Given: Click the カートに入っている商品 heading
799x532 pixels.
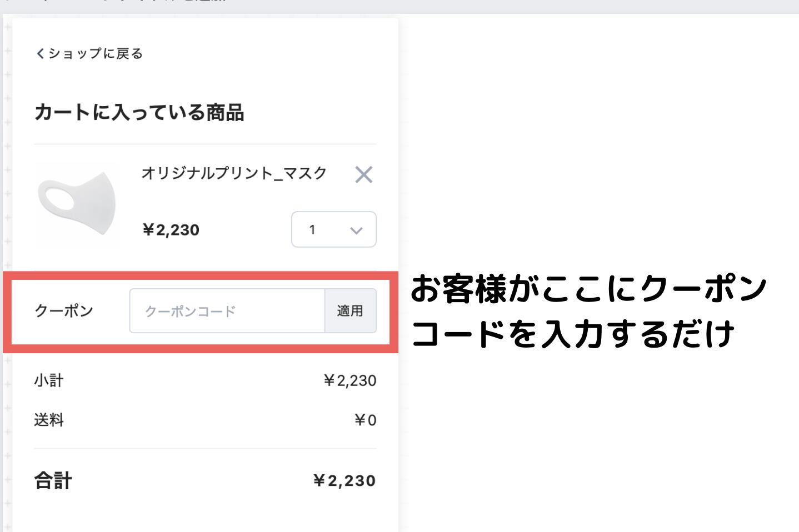Looking at the screenshot, I should 139,113.
